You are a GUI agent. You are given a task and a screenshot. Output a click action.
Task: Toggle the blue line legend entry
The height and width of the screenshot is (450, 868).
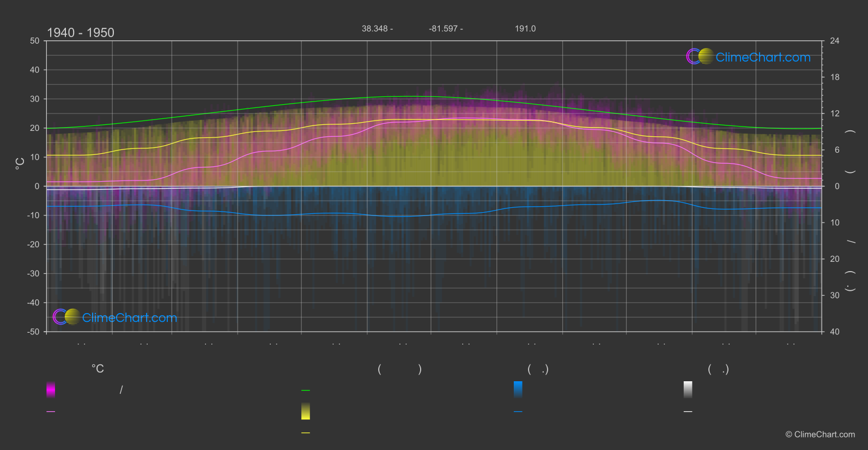pyautogui.click(x=518, y=412)
